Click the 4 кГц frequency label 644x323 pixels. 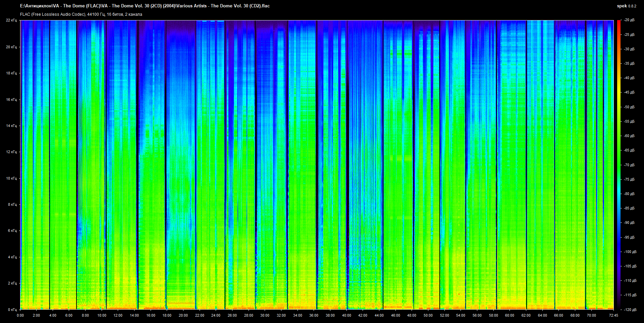click(x=12, y=257)
